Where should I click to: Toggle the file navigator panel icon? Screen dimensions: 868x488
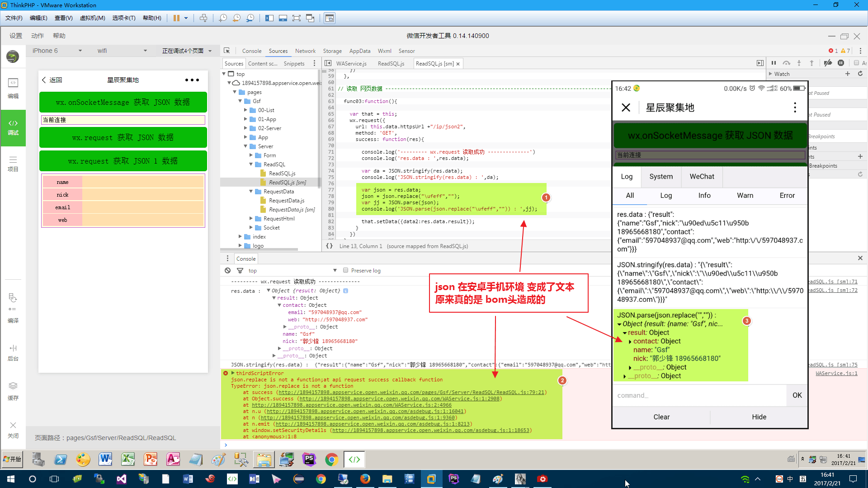click(x=328, y=63)
